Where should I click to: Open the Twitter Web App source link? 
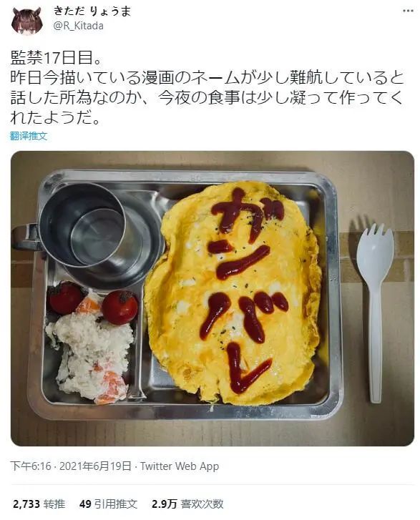click(x=180, y=466)
